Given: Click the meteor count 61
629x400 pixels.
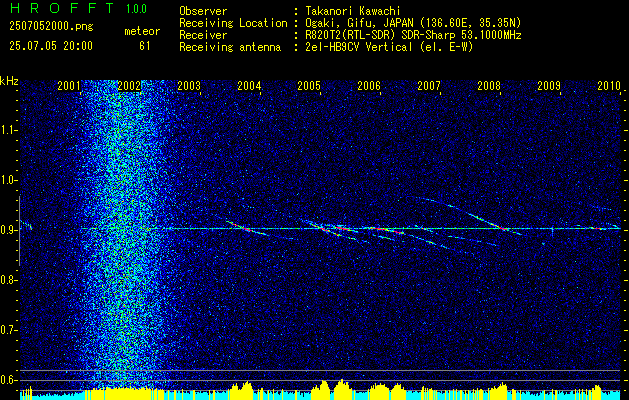Looking at the screenshot, I should [144, 46].
